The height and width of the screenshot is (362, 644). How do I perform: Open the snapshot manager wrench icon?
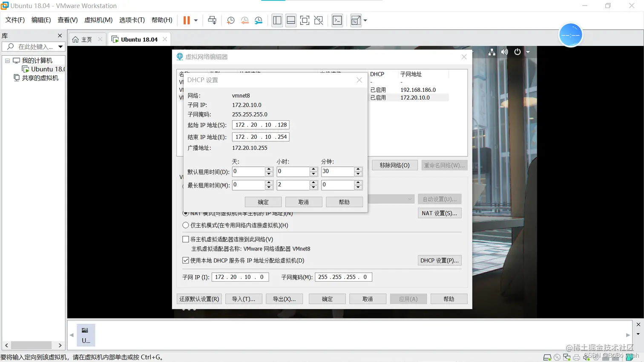(x=259, y=20)
